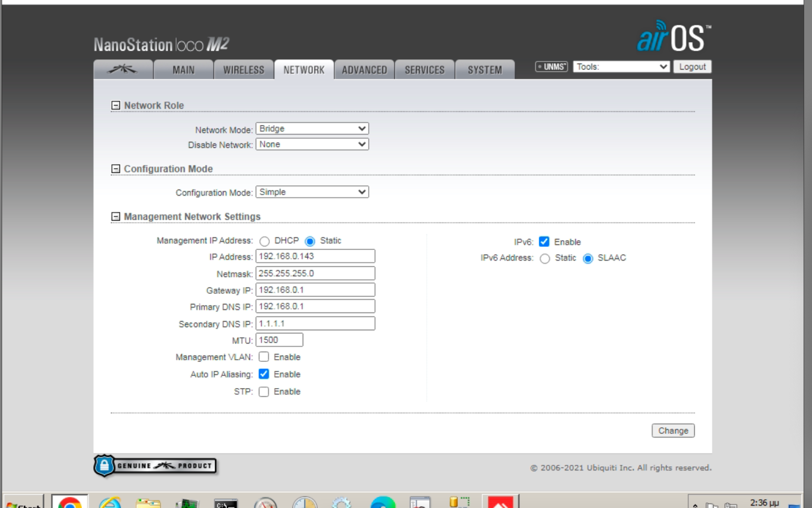Toggle Auto IP Aliasing checkbox
The image size is (812, 508).
(264, 374)
